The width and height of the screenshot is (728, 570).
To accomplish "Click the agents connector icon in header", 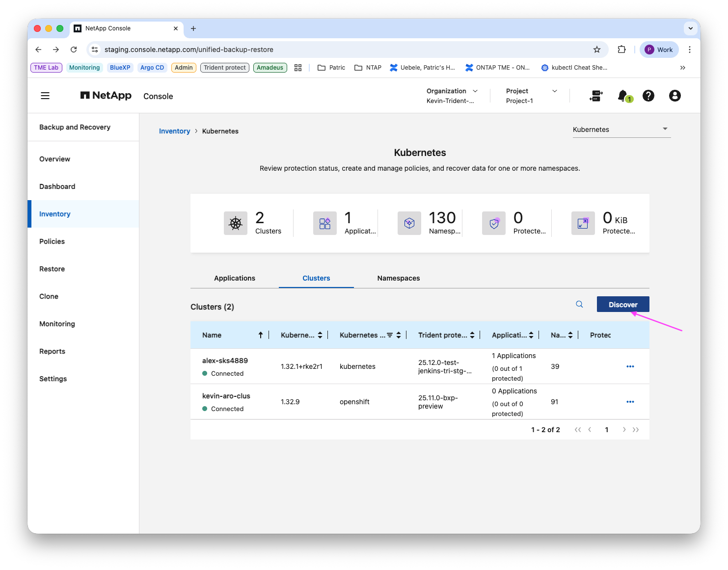I will pyautogui.click(x=596, y=96).
